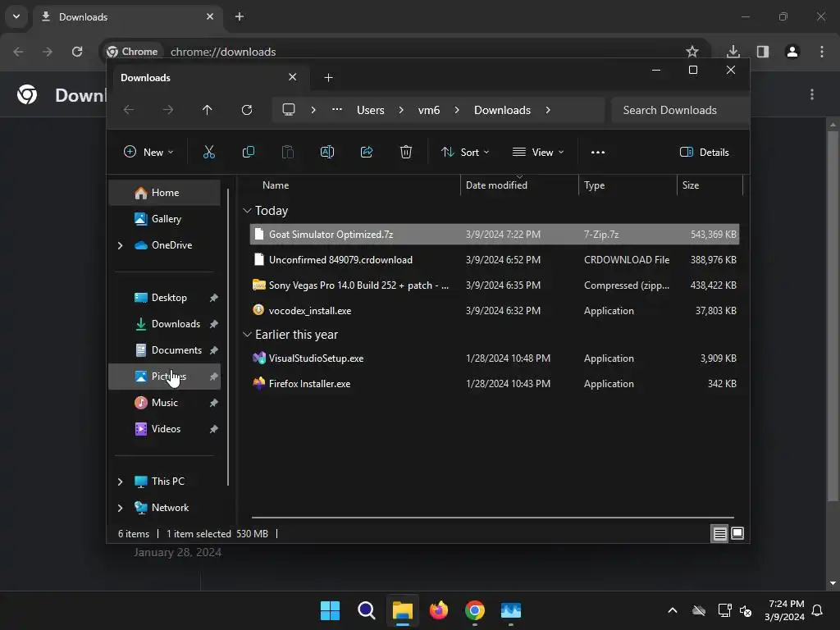840x630 pixels.
Task: Add a new Chrome tab
Action: (x=240, y=16)
